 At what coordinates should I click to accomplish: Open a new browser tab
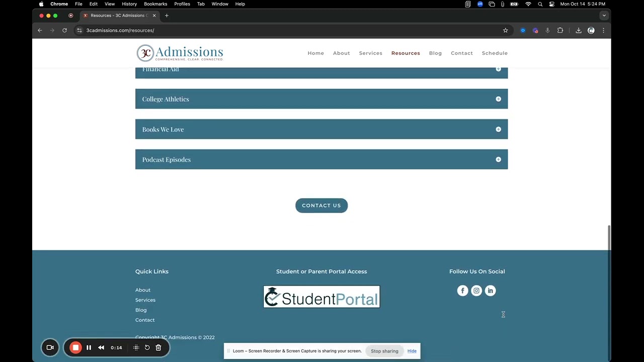tap(167, 16)
